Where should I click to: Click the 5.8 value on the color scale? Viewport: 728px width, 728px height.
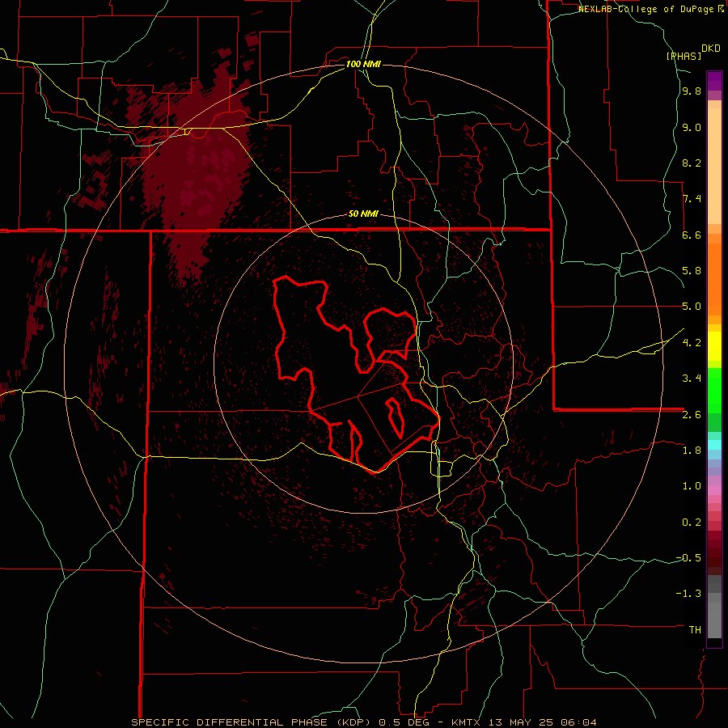[x=692, y=271]
